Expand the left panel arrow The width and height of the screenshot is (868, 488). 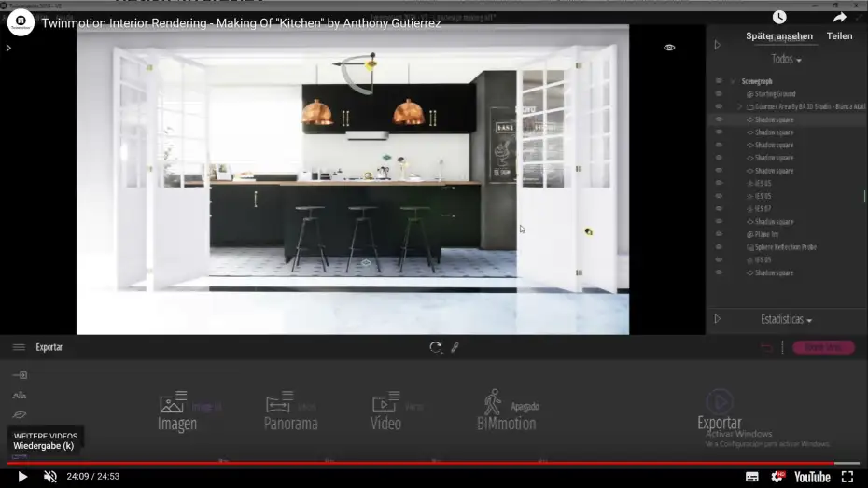pyautogui.click(x=8, y=49)
